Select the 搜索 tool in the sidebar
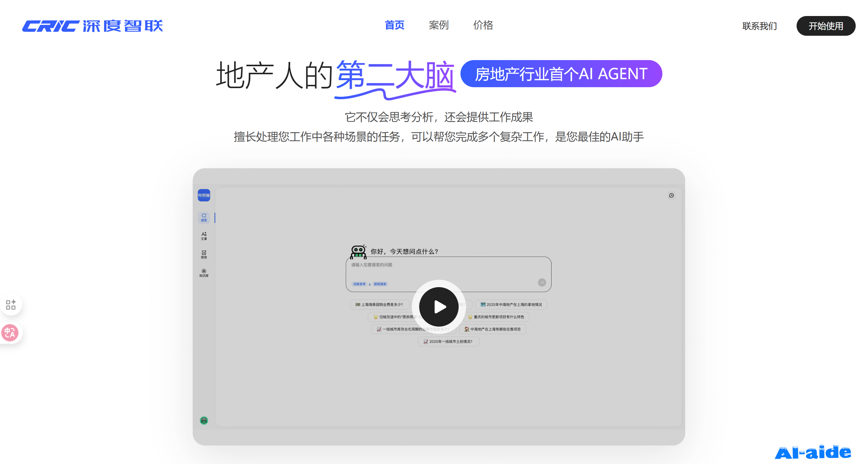Screen dimensions: 868x464 pyautogui.click(x=203, y=218)
